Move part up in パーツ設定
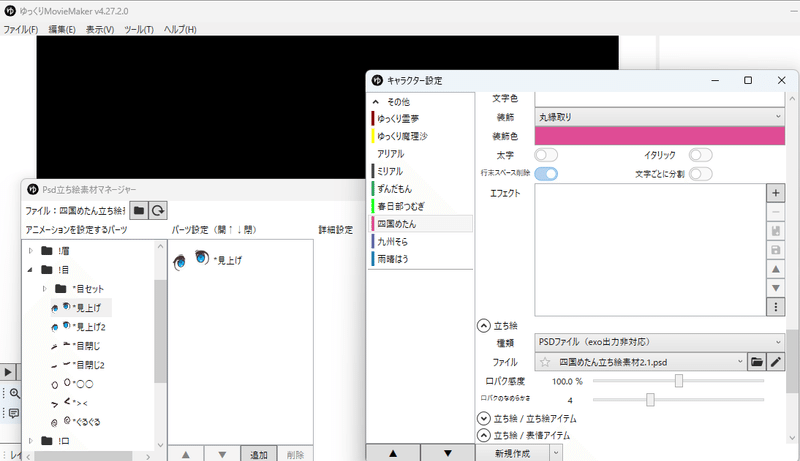Image resolution: width=800 pixels, height=461 pixels. pos(186,454)
